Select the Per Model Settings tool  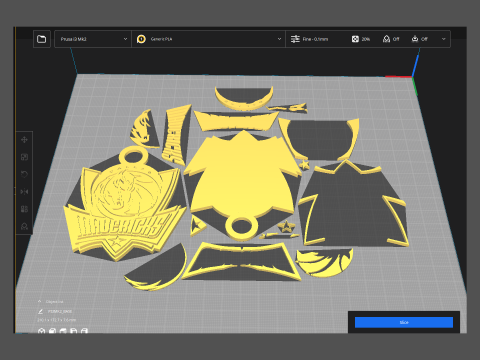[x=24, y=209]
